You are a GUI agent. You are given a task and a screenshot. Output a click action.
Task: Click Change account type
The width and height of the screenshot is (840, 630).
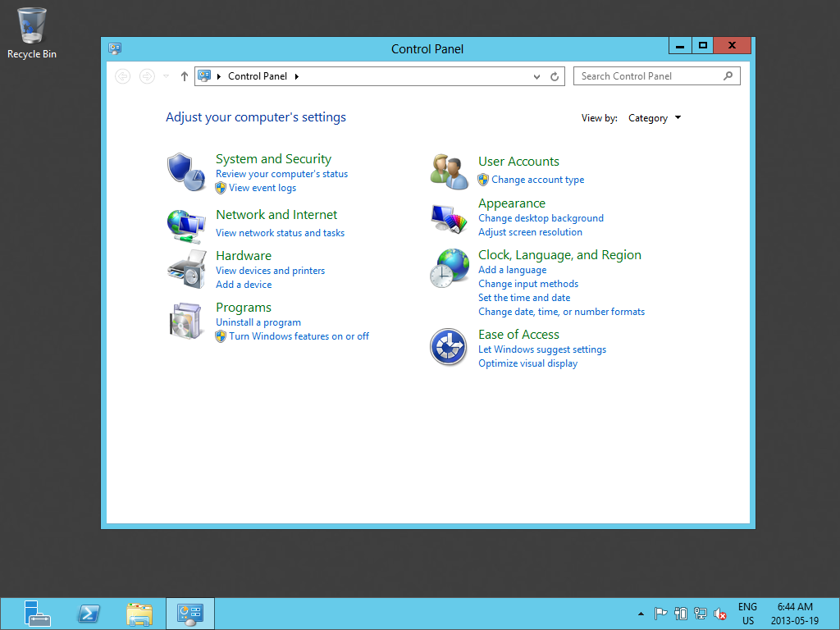tap(538, 180)
